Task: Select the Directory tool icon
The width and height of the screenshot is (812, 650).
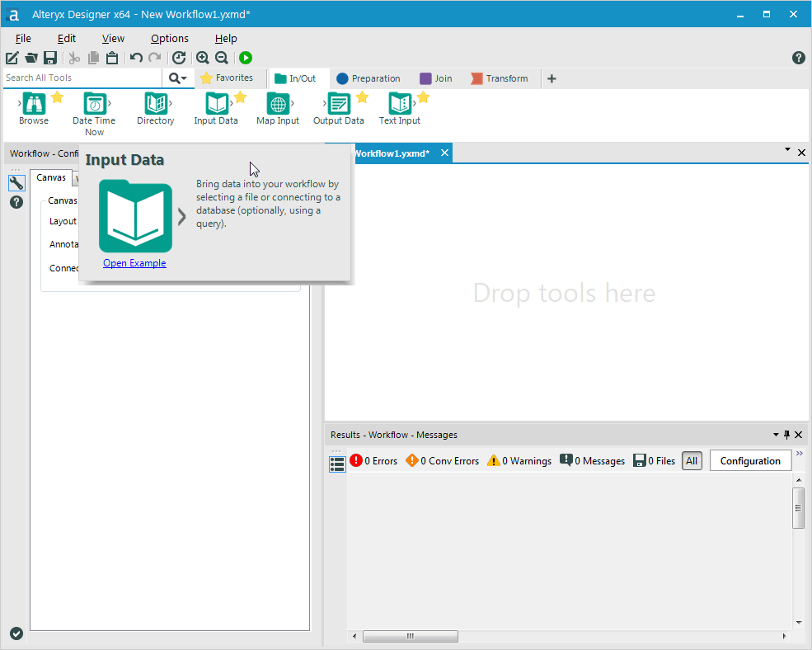Action: click(156, 104)
